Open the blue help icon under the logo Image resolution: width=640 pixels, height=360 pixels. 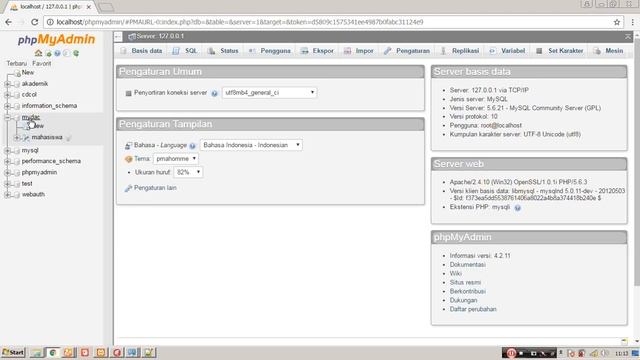pos(58,53)
